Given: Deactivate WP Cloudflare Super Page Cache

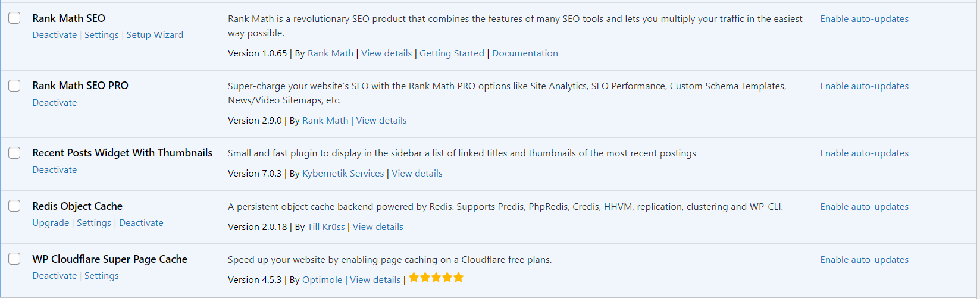Looking at the screenshot, I should click(54, 276).
